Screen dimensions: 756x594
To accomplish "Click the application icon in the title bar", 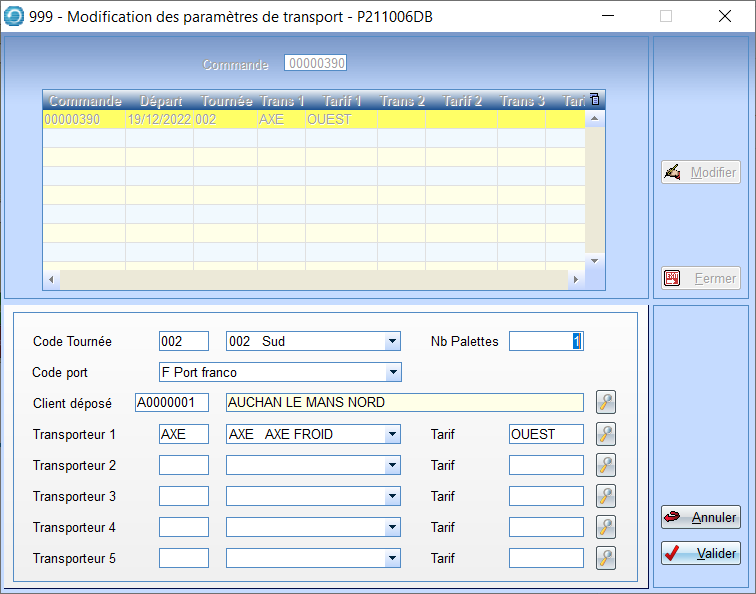I will click(16, 17).
